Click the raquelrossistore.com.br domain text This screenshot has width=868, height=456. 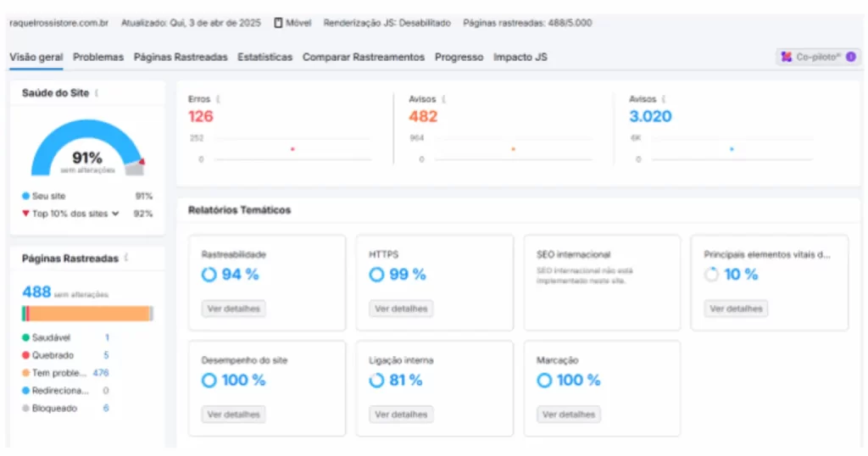58,23
